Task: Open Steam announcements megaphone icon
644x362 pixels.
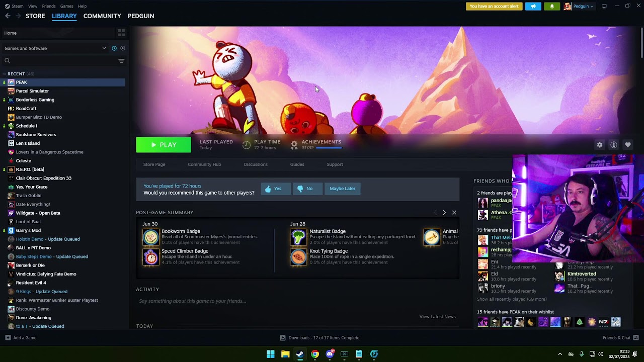Action: tap(533, 7)
